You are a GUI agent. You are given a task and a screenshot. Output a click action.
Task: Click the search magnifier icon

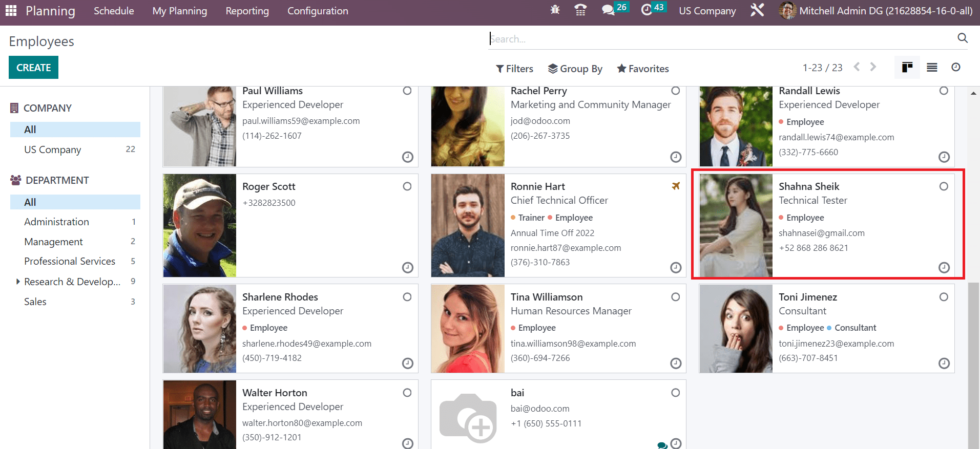tap(963, 38)
